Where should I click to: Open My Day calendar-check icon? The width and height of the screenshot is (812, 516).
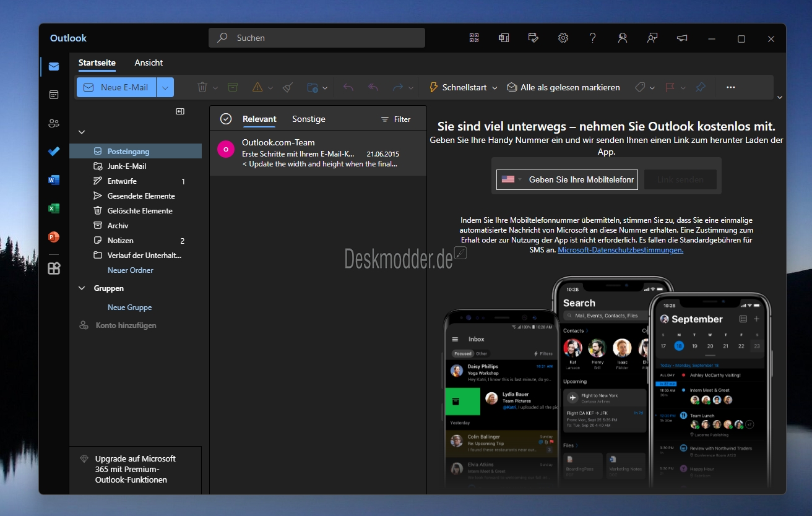pyautogui.click(x=533, y=38)
